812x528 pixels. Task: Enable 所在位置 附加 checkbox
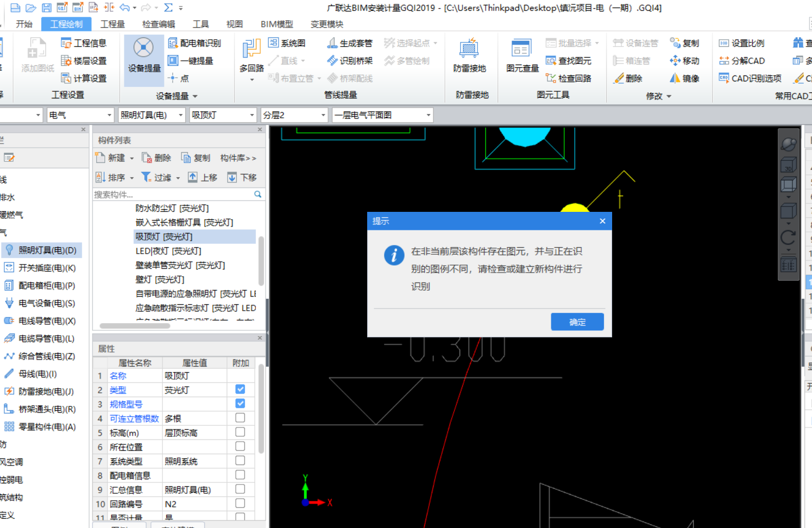(x=240, y=446)
